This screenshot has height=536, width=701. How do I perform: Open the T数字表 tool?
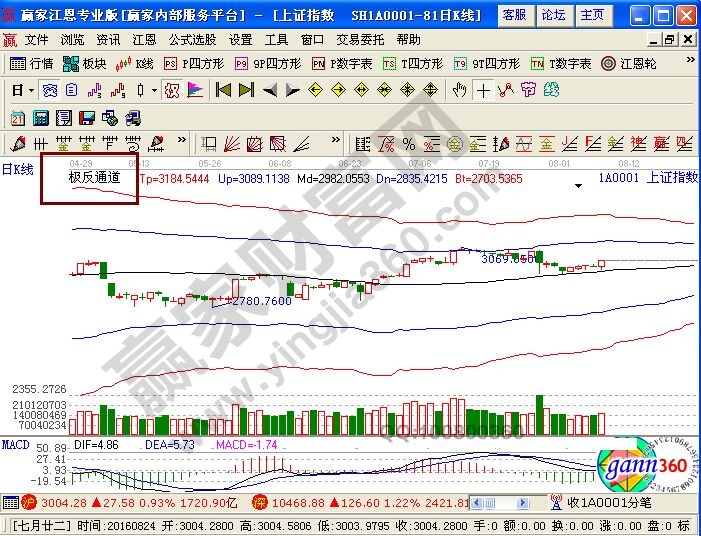pyautogui.click(x=561, y=64)
